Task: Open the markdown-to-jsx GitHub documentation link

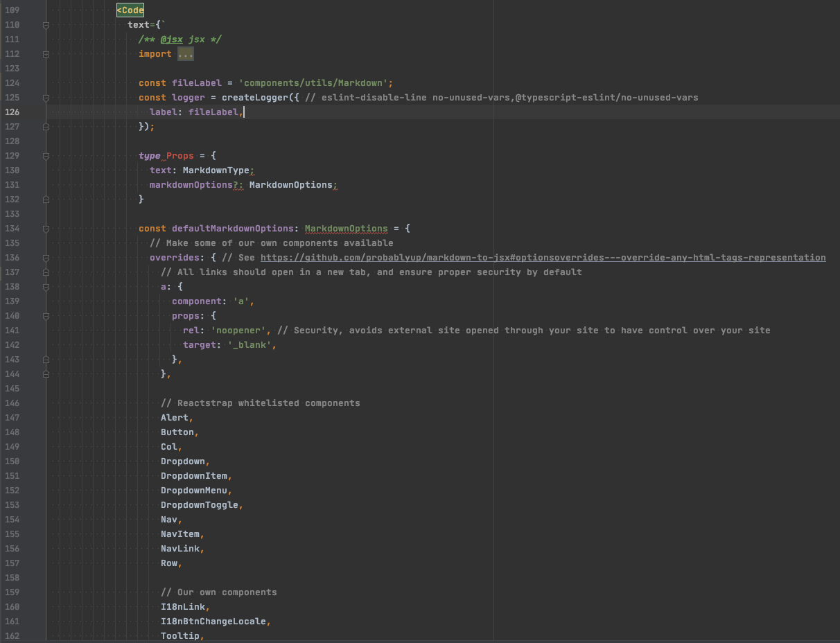Action: point(541,257)
